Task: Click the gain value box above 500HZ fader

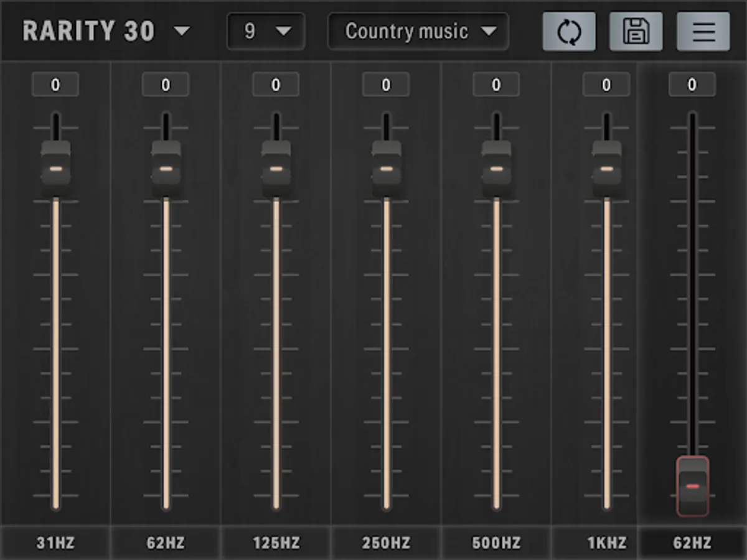Action: pos(496,85)
